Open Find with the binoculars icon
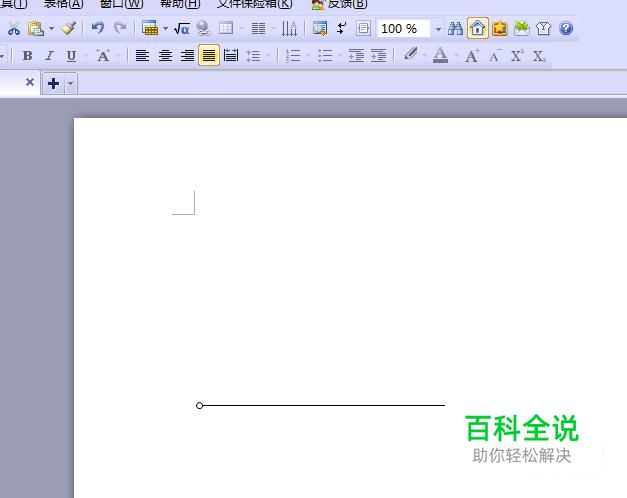Screen dimensions: 627x498 click(x=455, y=28)
